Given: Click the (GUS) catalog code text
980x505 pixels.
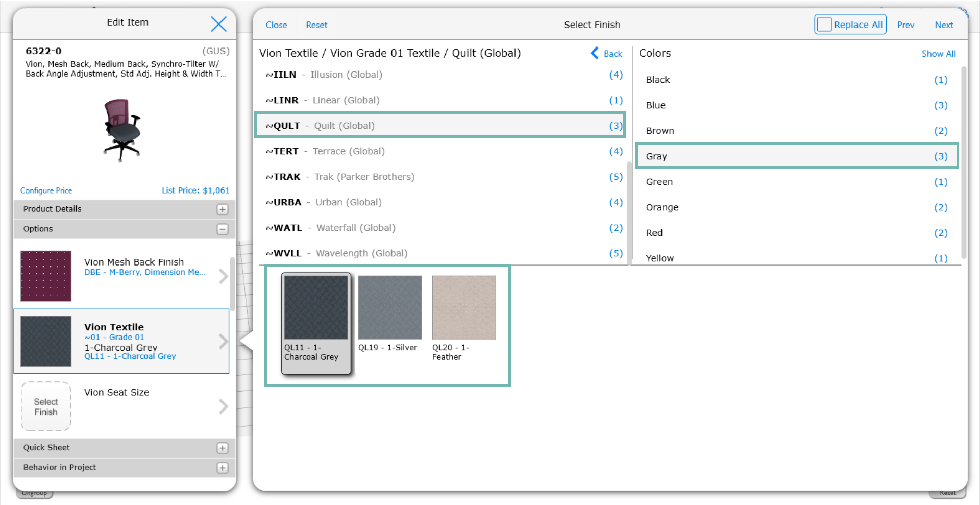Looking at the screenshot, I should (216, 51).
